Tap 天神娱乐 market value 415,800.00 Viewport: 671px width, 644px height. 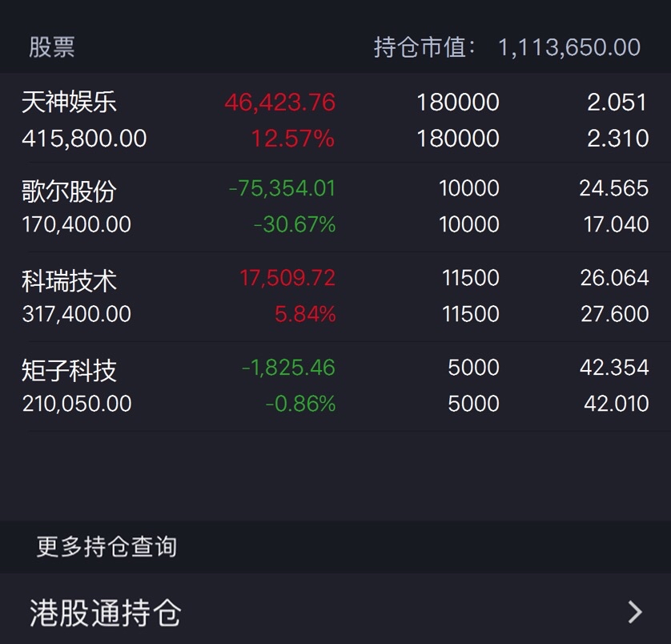point(84,139)
